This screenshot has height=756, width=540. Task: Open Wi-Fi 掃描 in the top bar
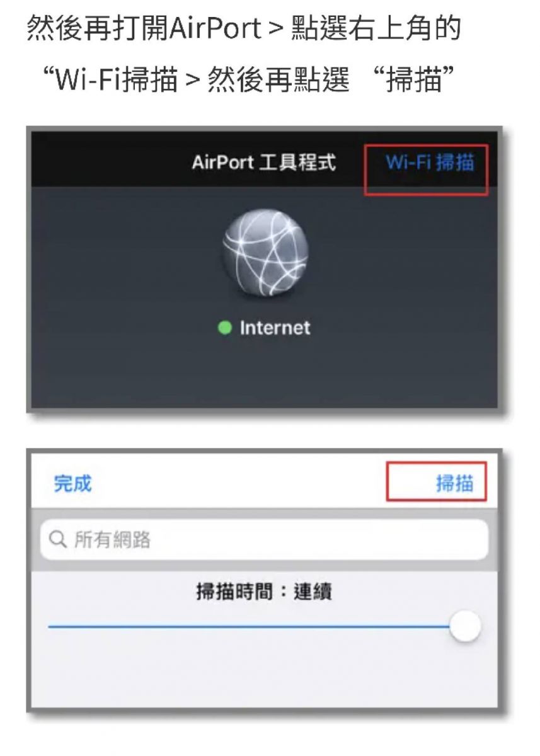430,163
